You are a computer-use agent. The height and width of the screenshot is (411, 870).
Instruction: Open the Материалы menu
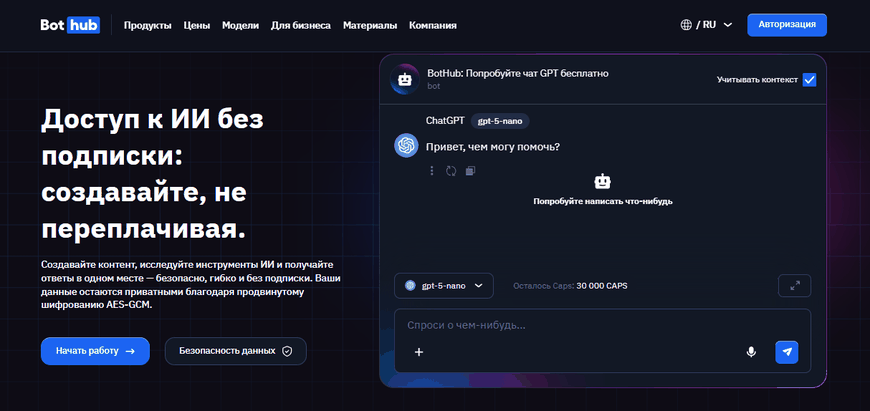click(x=370, y=26)
